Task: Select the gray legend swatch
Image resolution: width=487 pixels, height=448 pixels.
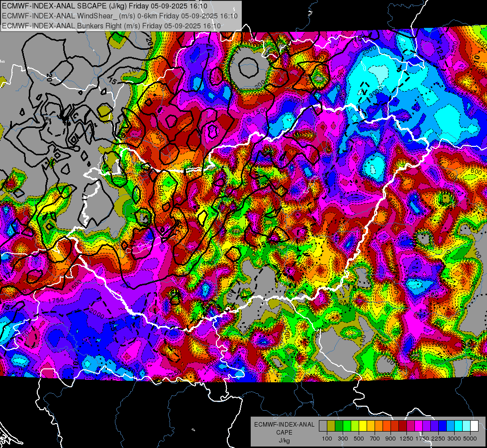Action: pyautogui.click(x=323, y=426)
